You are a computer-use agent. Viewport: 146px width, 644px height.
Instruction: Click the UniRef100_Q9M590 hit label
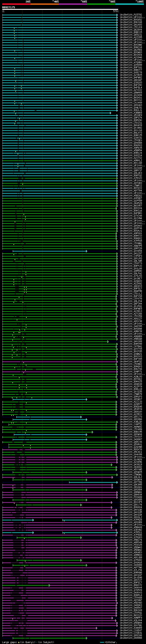pyautogui.click(x=131, y=271)
